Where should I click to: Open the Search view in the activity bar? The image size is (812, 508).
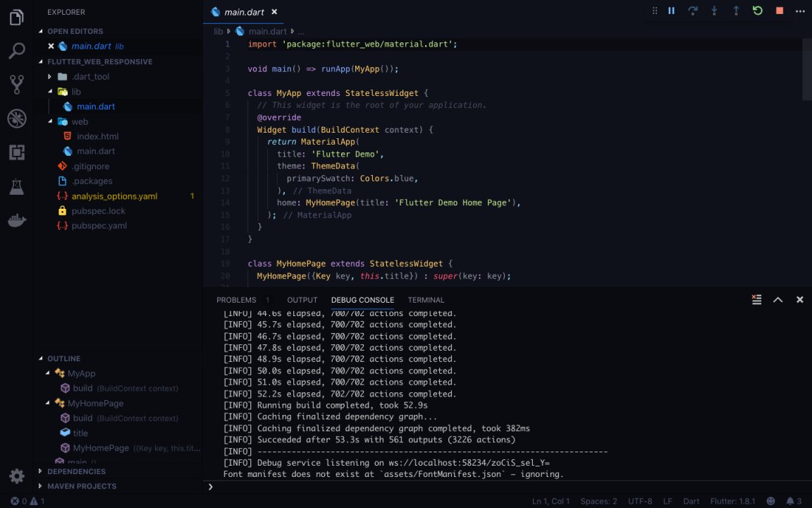point(16,51)
